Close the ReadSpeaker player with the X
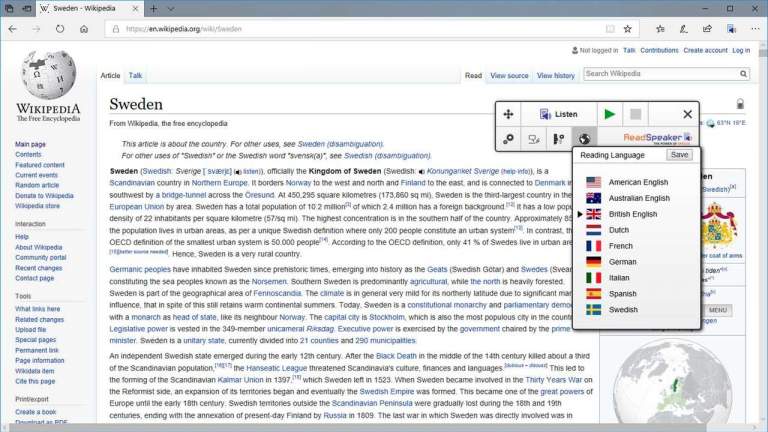The height and width of the screenshot is (432, 768). point(687,114)
